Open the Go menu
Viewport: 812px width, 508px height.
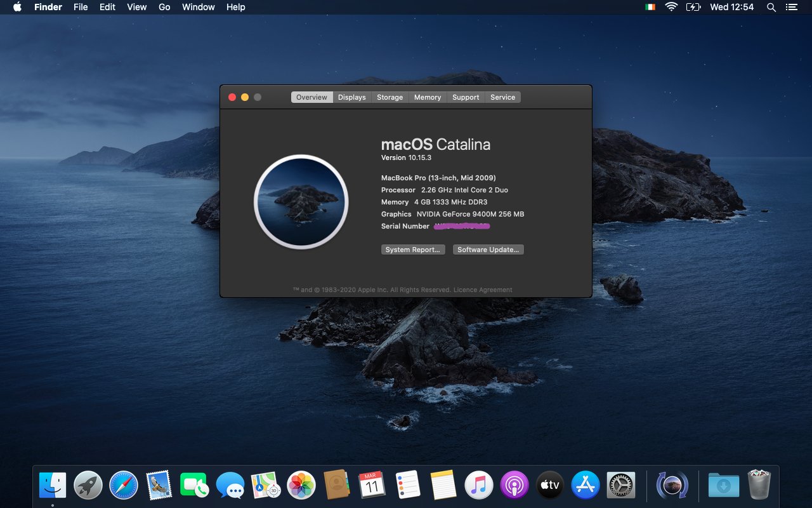coord(164,7)
